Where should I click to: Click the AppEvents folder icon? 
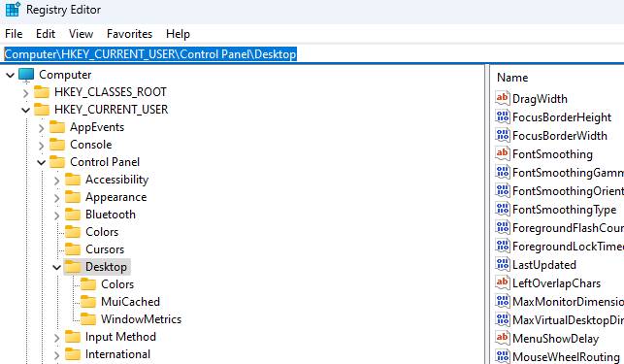[x=57, y=127]
